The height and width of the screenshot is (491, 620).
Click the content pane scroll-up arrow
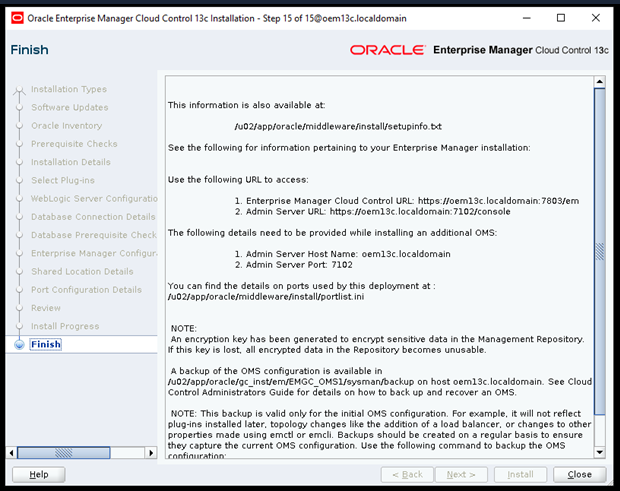click(x=599, y=82)
